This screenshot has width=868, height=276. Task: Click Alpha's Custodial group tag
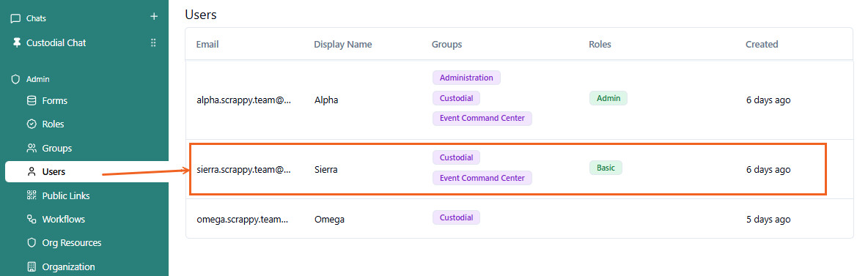pyautogui.click(x=456, y=98)
